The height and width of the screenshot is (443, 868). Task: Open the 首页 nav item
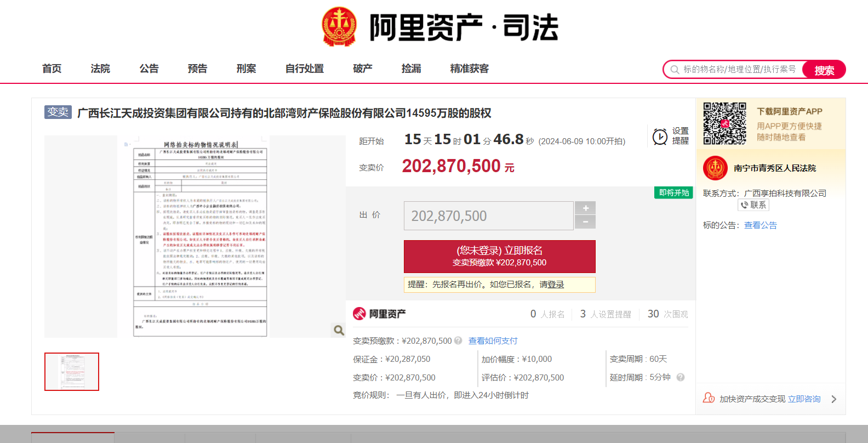52,69
